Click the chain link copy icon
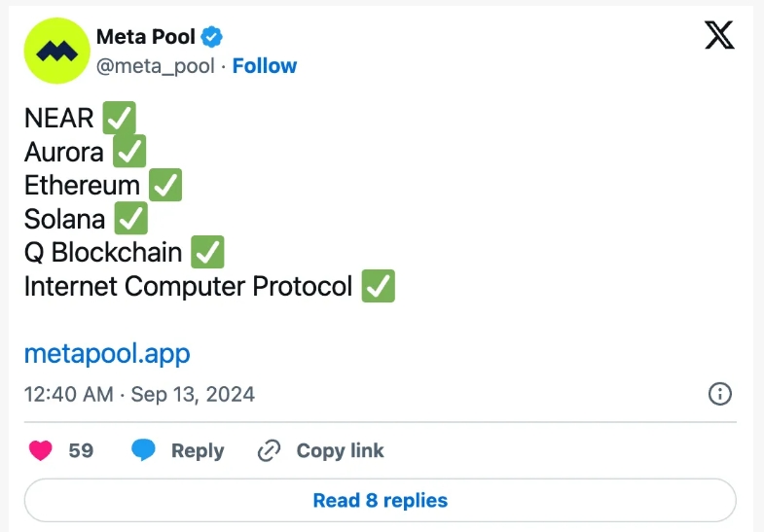The image size is (764, 532). (x=269, y=450)
